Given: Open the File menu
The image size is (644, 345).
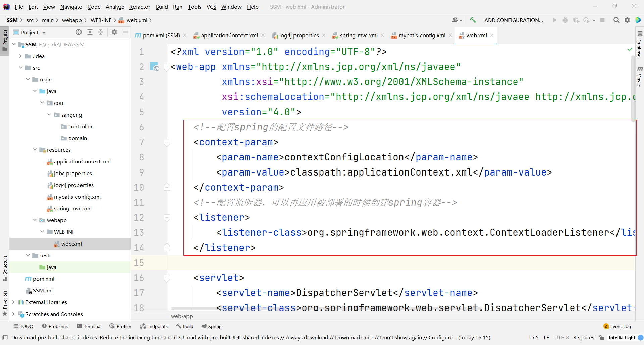Looking at the screenshot, I should pos(19,7).
